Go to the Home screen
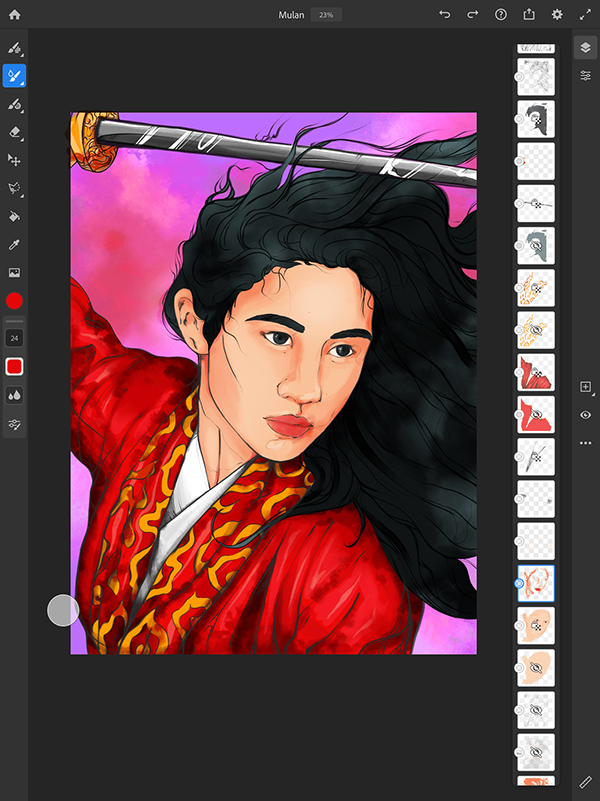The width and height of the screenshot is (600, 801). point(14,14)
